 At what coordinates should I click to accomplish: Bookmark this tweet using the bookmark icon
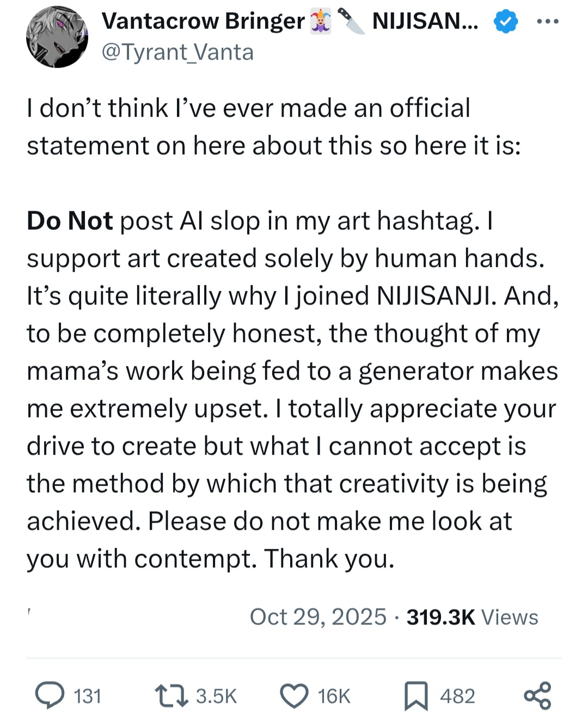(416, 697)
